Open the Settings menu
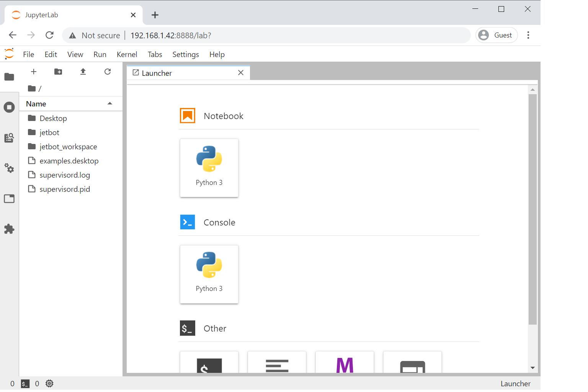 (x=185, y=54)
